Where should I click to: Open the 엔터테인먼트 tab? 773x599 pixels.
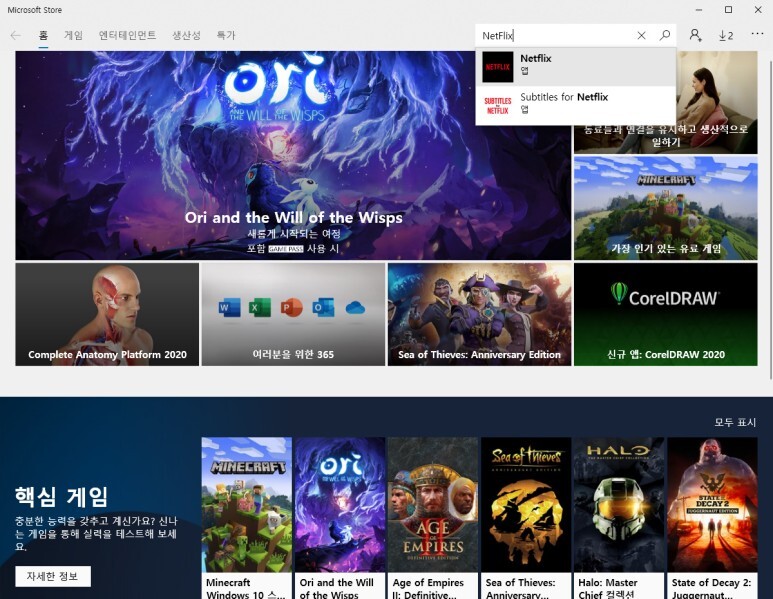point(127,35)
